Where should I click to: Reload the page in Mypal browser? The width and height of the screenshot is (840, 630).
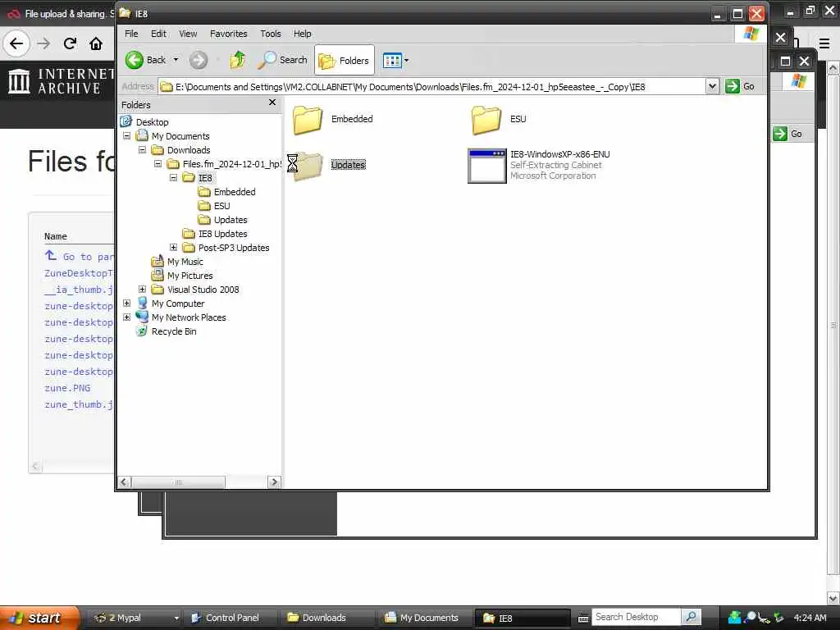pos(71,43)
